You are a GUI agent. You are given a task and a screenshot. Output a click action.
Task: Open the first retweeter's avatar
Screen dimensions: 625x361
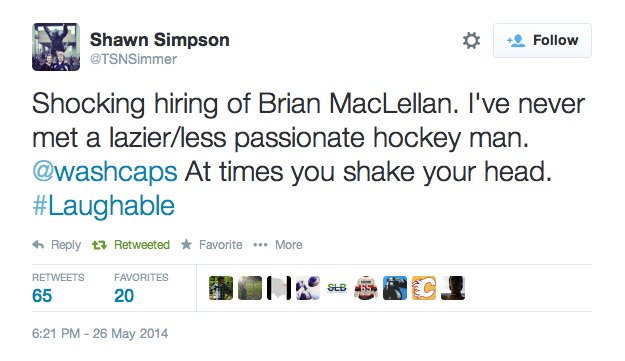(x=221, y=288)
